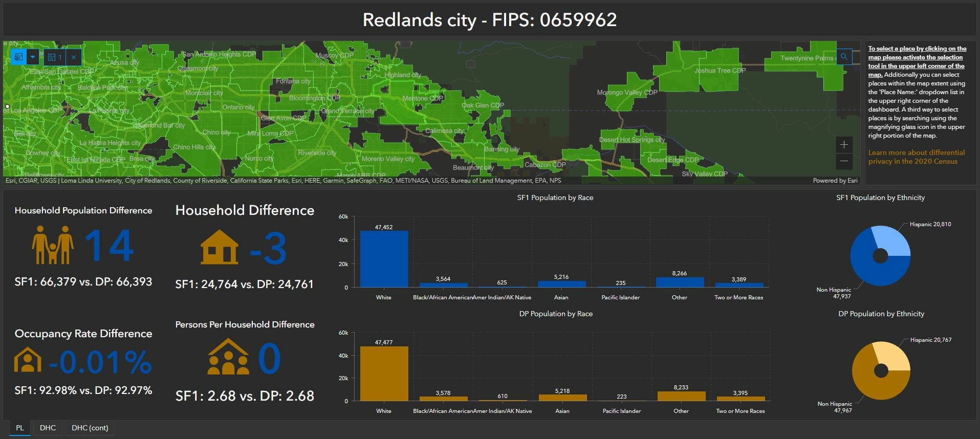
Task: Open the differential privacy 2020 Census link
Action: point(916,157)
